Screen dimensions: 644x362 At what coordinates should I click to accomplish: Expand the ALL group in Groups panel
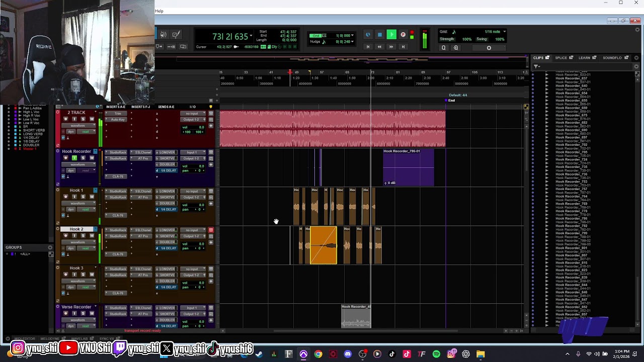tap(7, 254)
